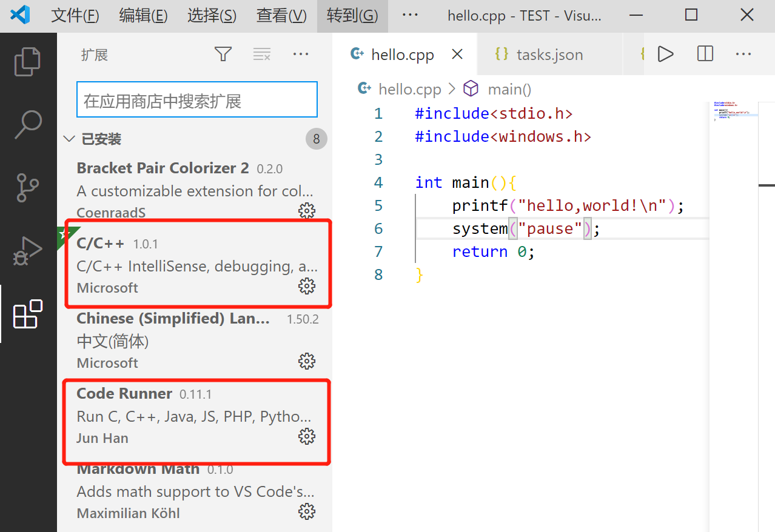Click Jun Han publisher name

click(102, 438)
